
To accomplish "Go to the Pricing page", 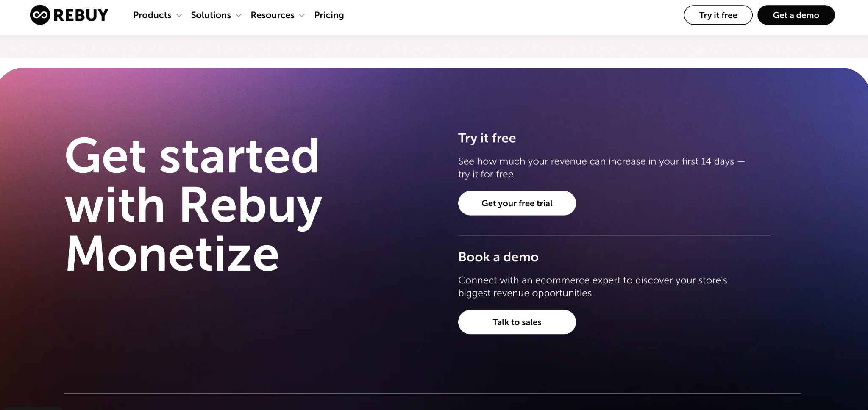I will (x=329, y=15).
